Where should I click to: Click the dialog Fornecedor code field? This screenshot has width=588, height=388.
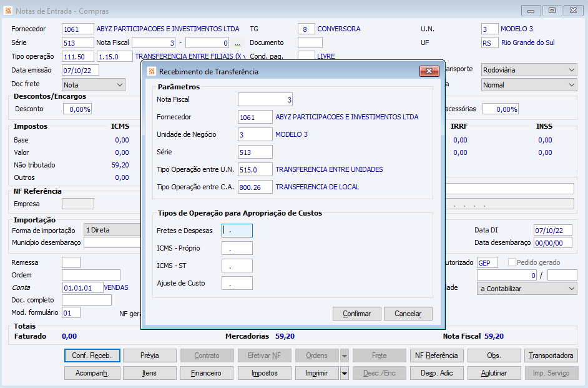255,117
